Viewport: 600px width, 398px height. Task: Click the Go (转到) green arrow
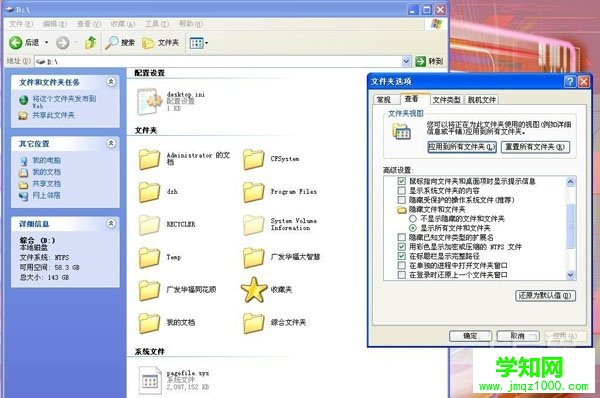[x=421, y=61]
